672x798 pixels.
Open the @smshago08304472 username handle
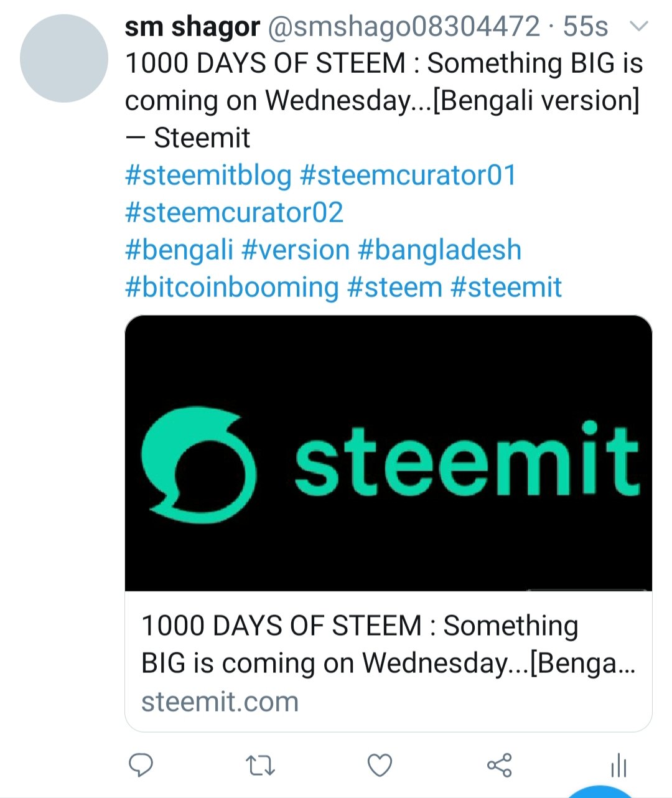tap(404, 27)
